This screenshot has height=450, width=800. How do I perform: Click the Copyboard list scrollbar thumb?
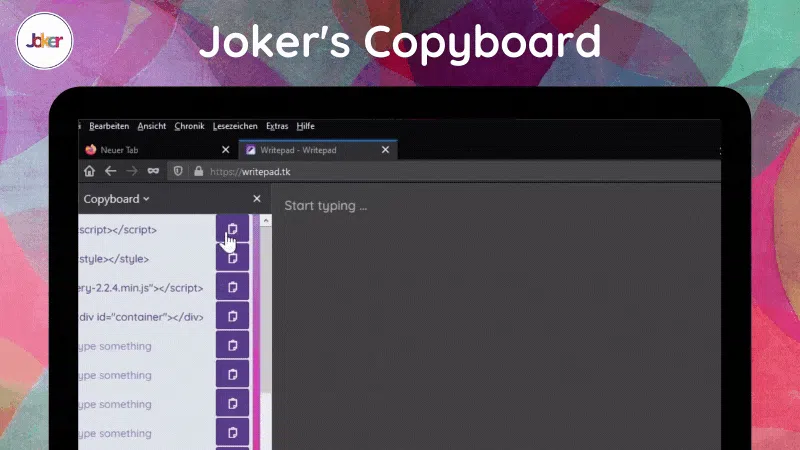pyautogui.click(x=266, y=310)
